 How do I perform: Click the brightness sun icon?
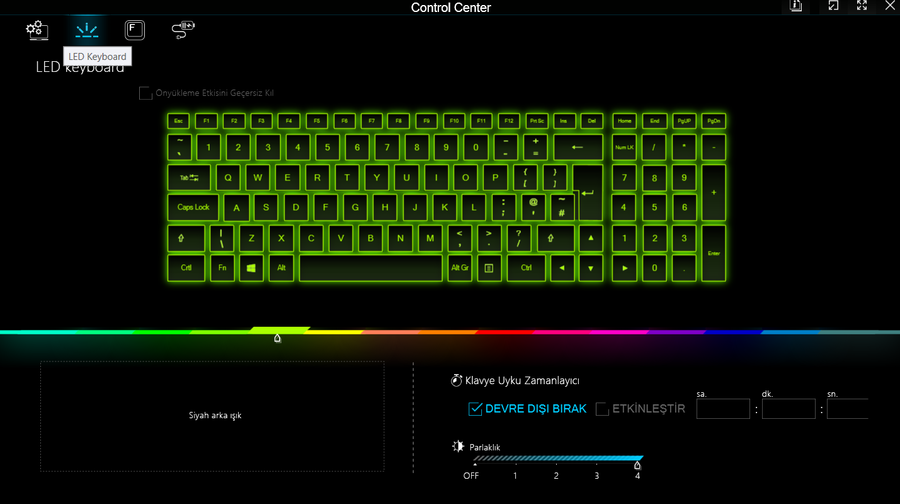tap(457, 446)
